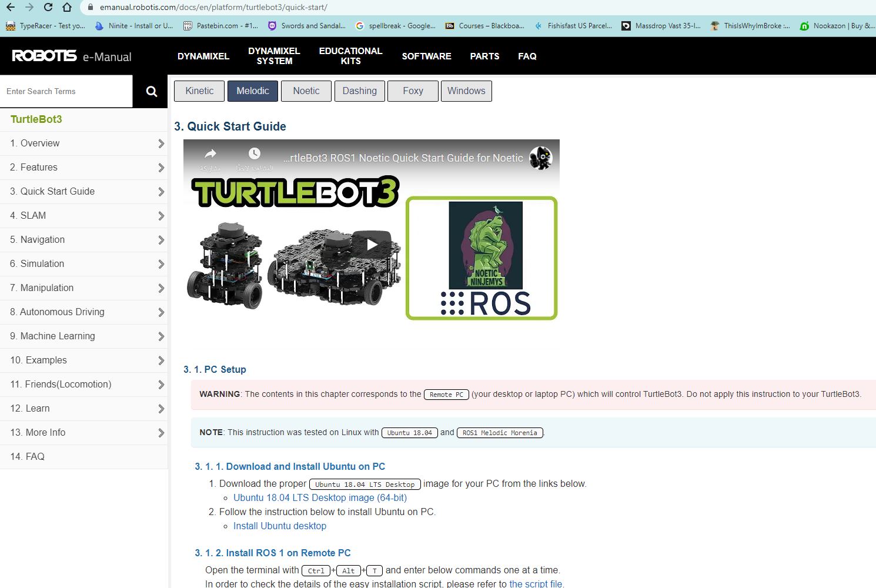Click the Watch Later clock on the video
Screen dimensions: 876x588
(x=254, y=153)
